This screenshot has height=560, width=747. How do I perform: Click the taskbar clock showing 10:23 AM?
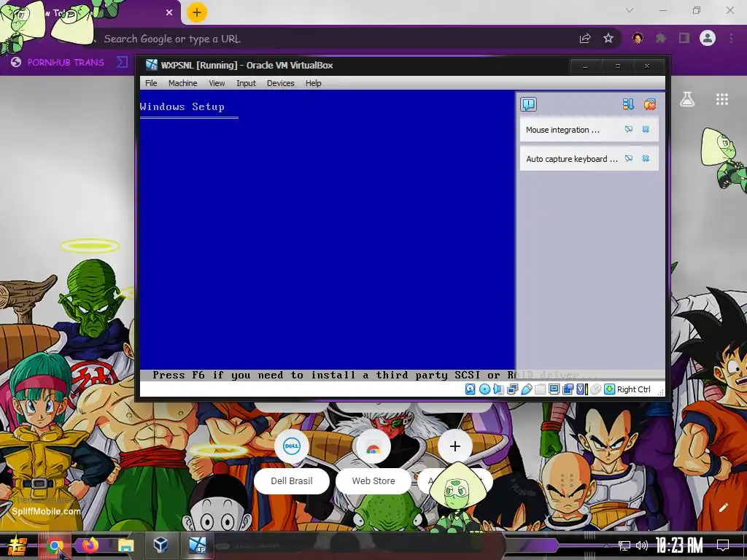tap(679, 545)
